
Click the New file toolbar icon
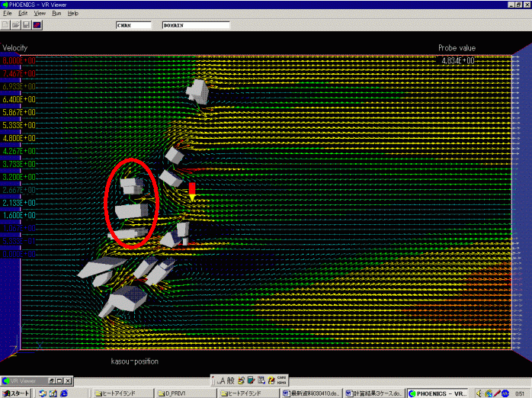pyautogui.click(x=6, y=25)
